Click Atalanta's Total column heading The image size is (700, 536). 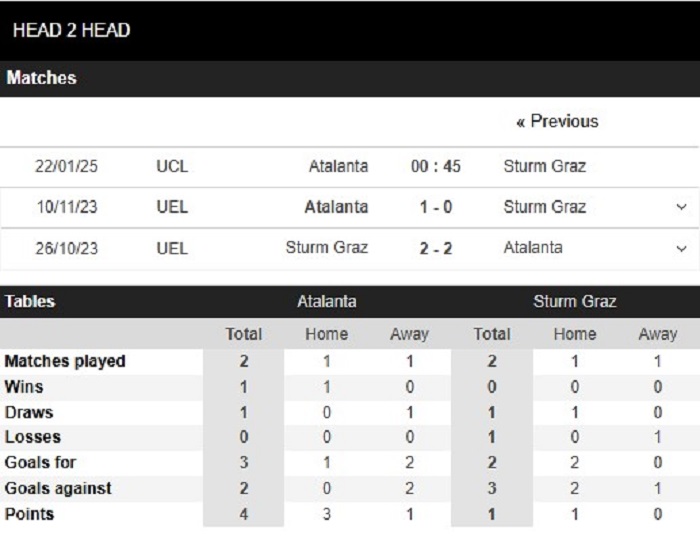[x=243, y=334]
